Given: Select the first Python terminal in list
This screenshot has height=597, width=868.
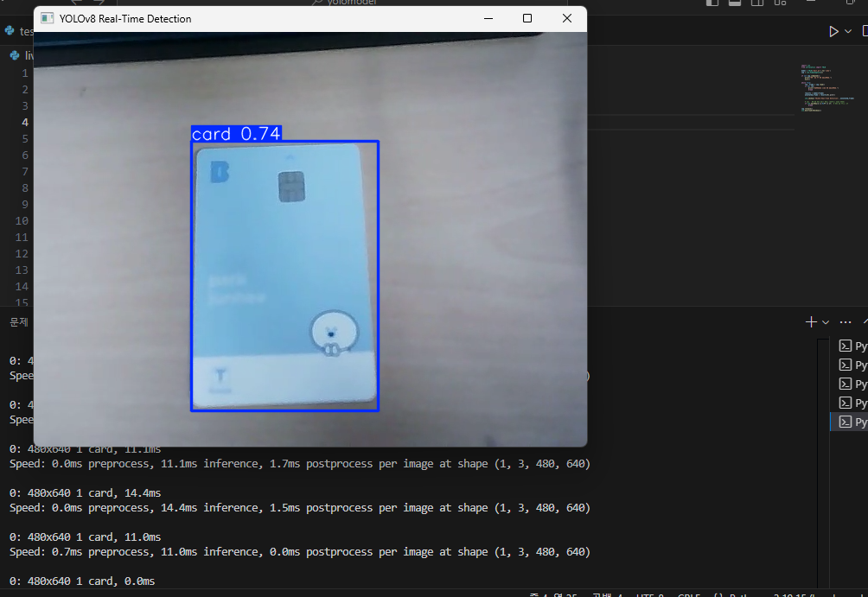Looking at the screenshot, I should pyautogui.click(x=852, y=346).
